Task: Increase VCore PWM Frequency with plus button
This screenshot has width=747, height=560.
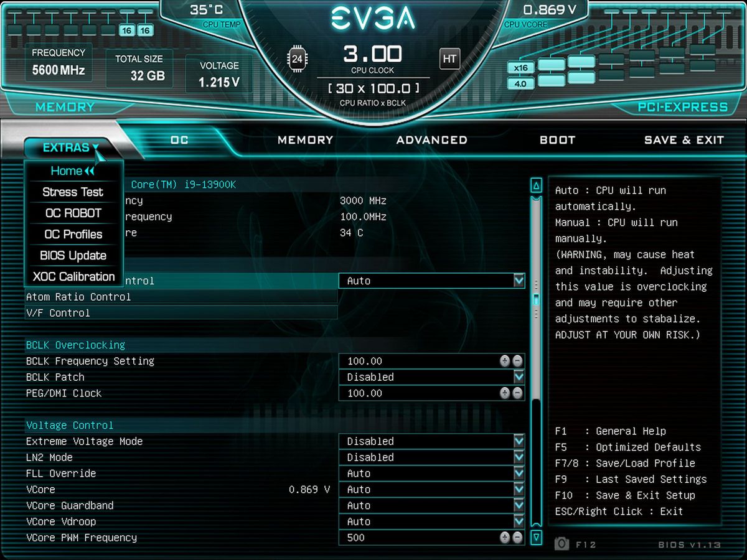Action: point(505,538)
